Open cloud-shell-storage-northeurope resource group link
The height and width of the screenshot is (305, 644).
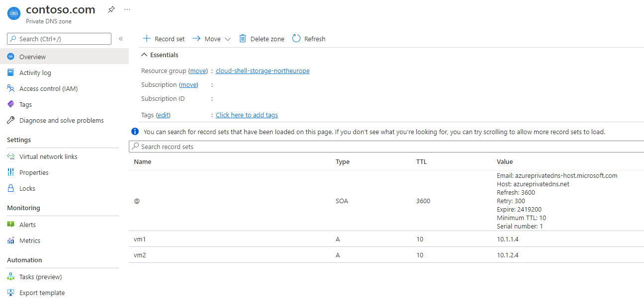[263, 71]
